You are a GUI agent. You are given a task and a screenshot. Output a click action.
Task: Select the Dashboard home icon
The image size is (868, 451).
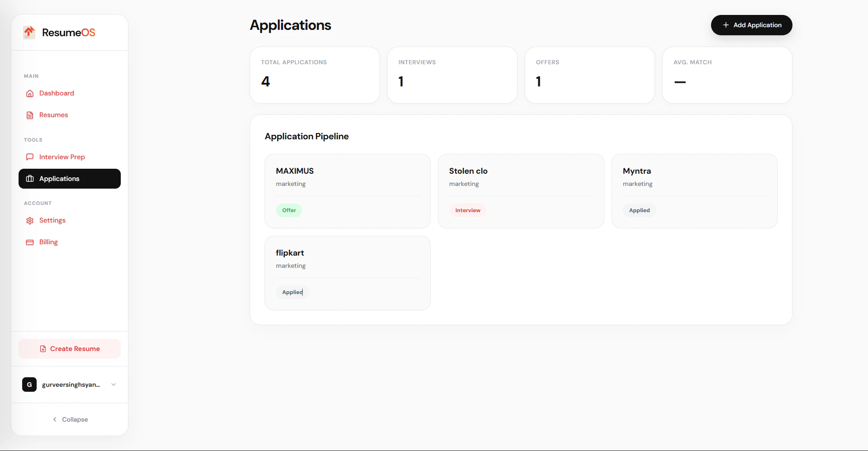click(29, 93)
